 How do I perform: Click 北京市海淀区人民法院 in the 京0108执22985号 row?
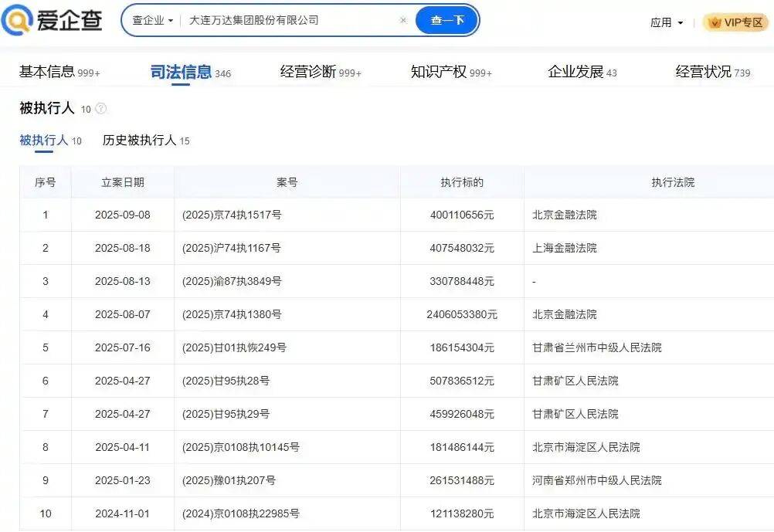586,513
